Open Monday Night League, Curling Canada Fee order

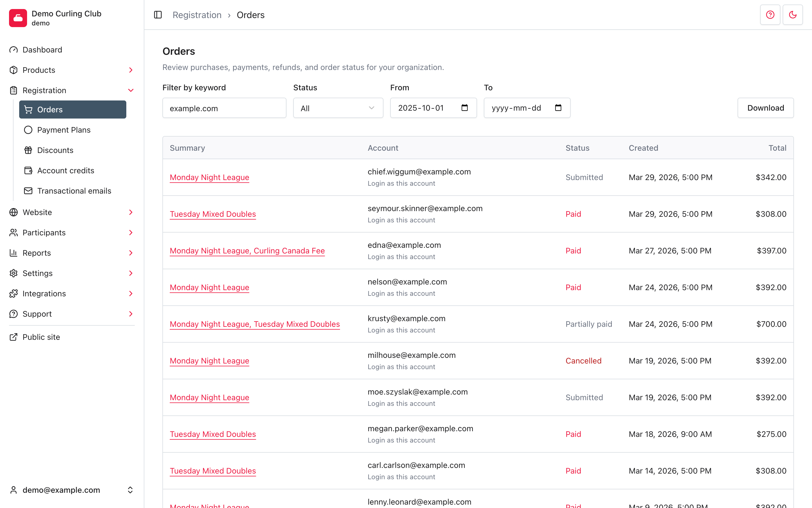(247, 251)
